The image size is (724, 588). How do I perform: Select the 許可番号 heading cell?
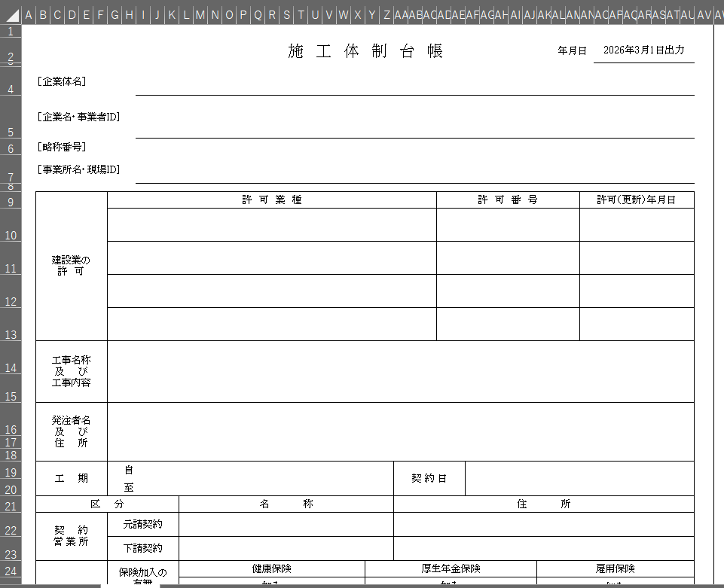[x=507, y=200]
